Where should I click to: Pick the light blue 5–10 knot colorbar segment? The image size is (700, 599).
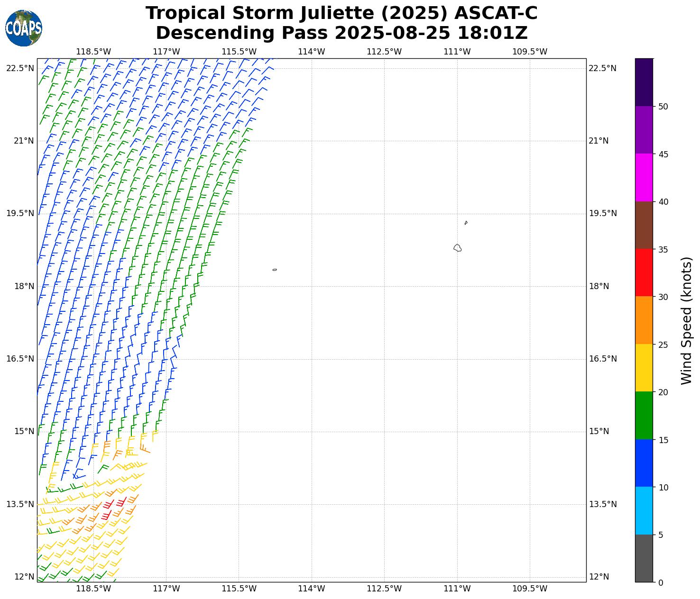pyautogui.click(x=644, y=510)
